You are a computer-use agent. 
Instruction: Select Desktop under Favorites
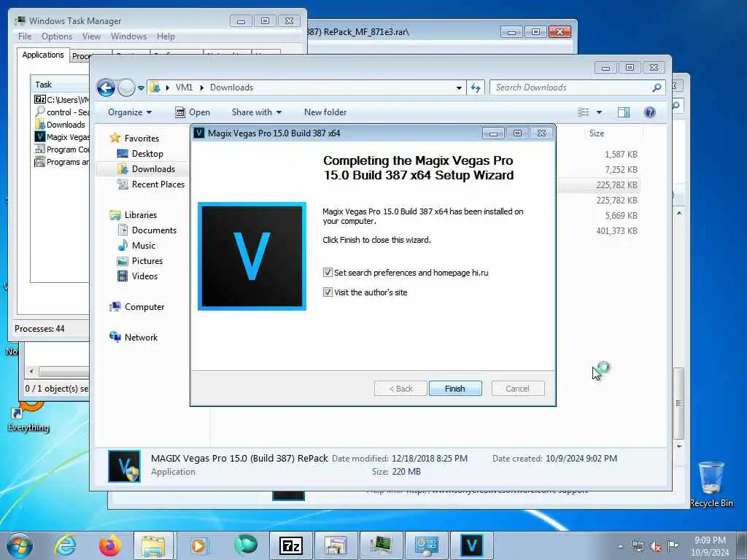point(147,153)
